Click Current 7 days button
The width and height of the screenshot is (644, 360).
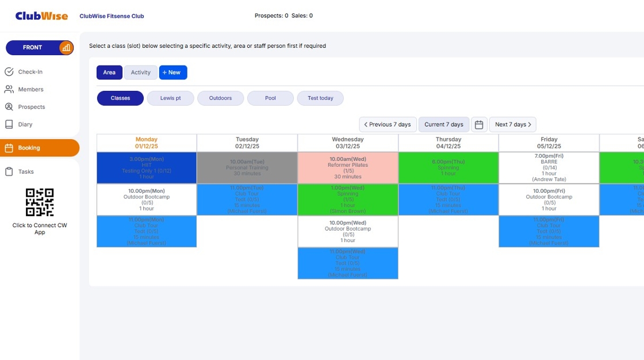coord(443,125)
